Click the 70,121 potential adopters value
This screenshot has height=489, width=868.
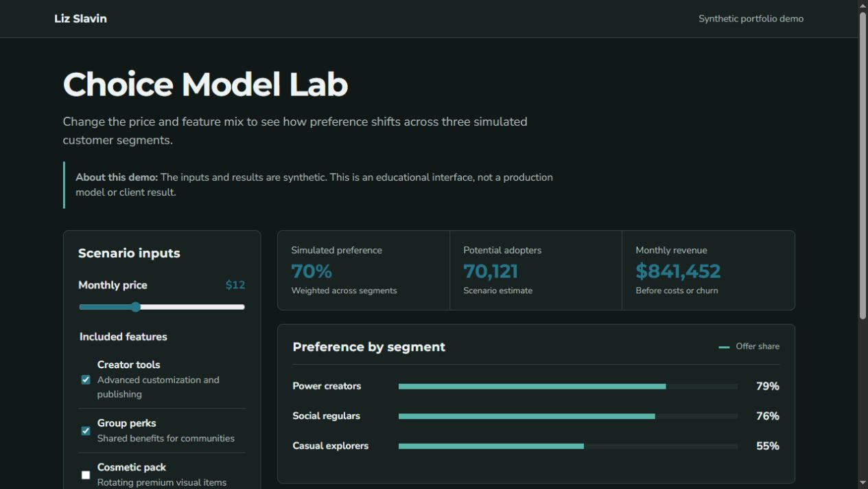pyautogui.click(x=491, y=271)
